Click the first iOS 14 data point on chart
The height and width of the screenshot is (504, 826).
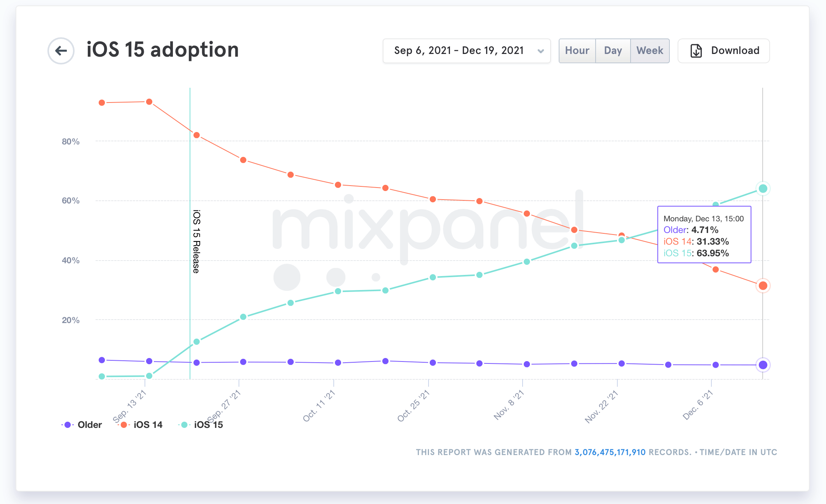(x=102, y=103)
